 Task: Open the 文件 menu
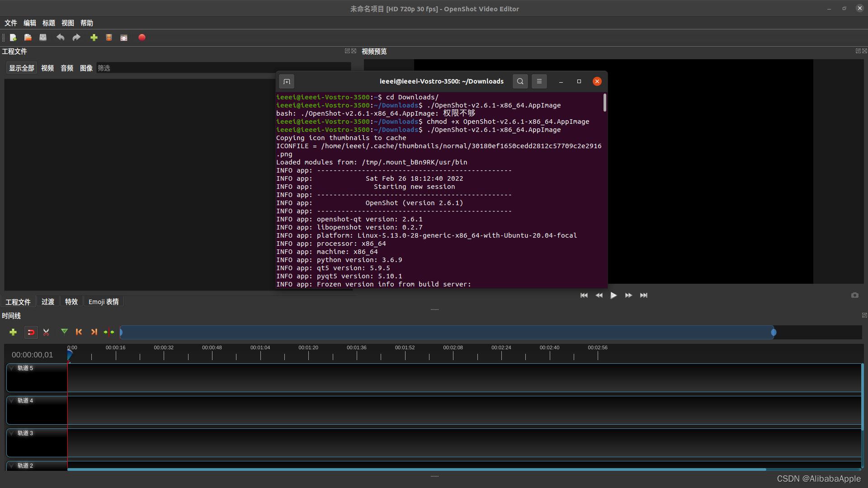pos(11,23)
